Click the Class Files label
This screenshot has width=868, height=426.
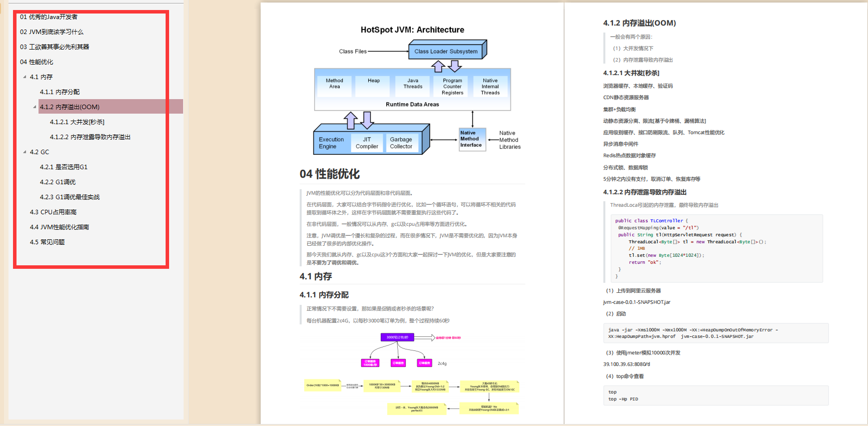click(353, 51)
